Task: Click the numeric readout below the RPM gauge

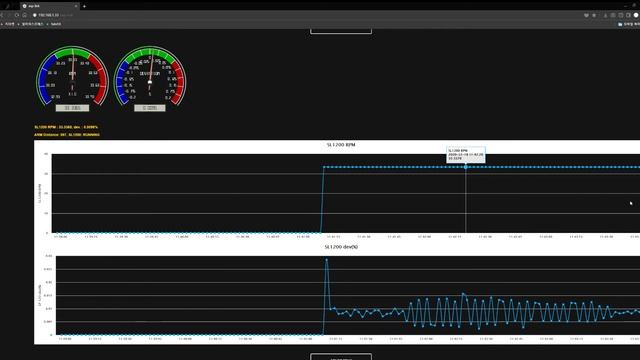Action: pyautogui.click(x=72, y=108)
